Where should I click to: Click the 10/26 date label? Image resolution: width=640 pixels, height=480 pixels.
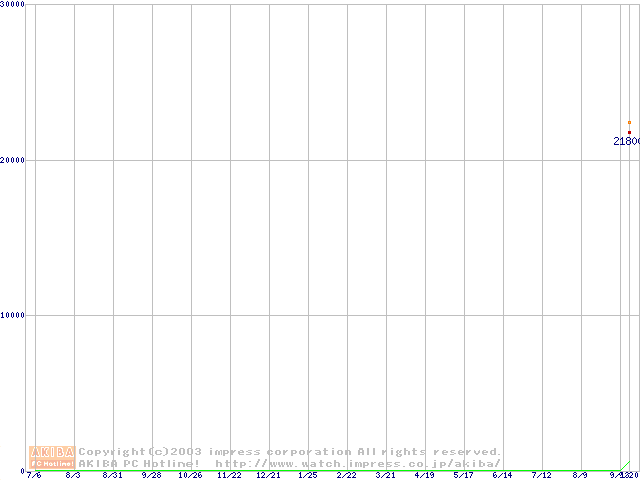(190, 476)
